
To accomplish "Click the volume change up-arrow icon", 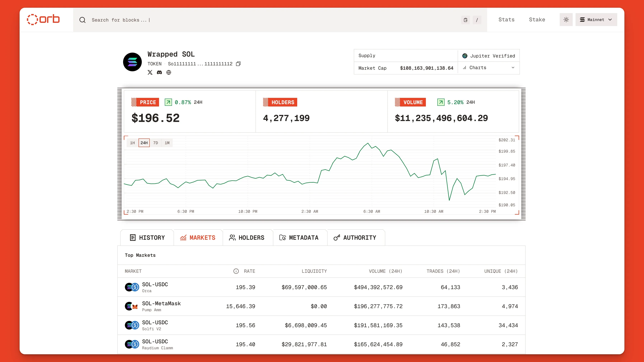I will coord(441,102).
